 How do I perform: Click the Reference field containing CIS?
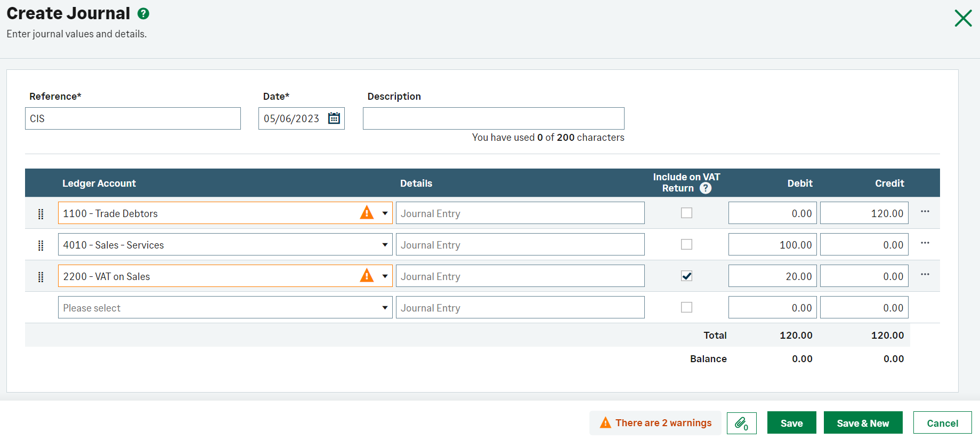[x=133, y=118]
